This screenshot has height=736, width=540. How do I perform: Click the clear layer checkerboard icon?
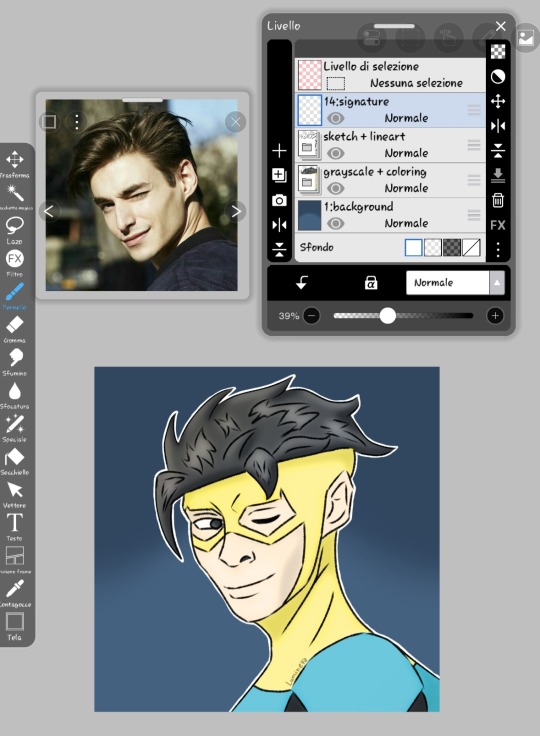[498, 52]
